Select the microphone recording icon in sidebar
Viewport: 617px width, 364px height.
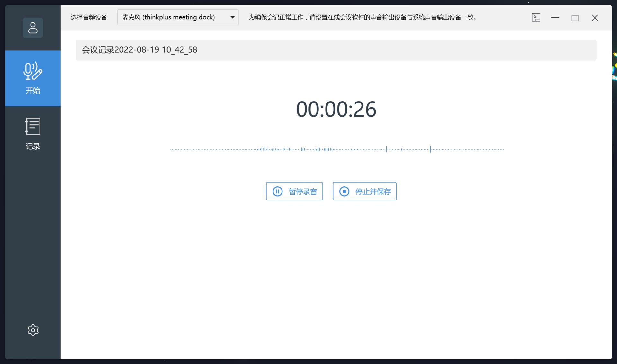click(32, 71)
